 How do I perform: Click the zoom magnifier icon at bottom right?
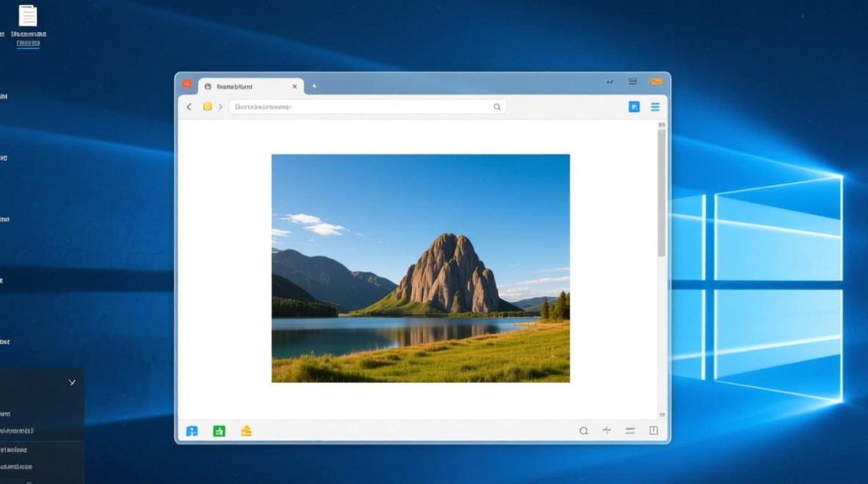pyautogui.click(x=584, y=430)
